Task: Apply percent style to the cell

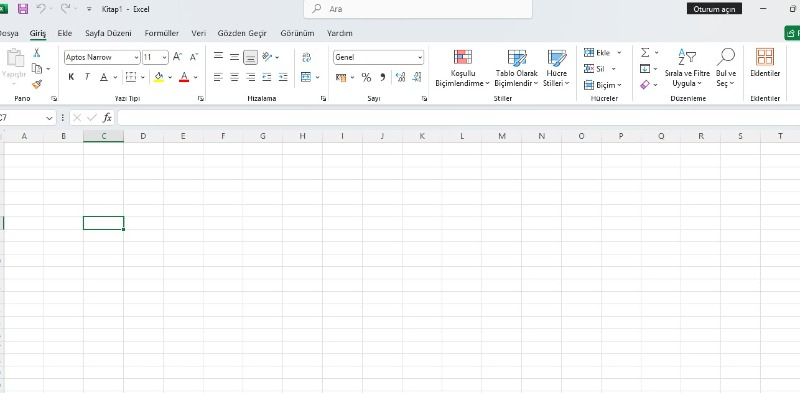Action: point(366,77)
